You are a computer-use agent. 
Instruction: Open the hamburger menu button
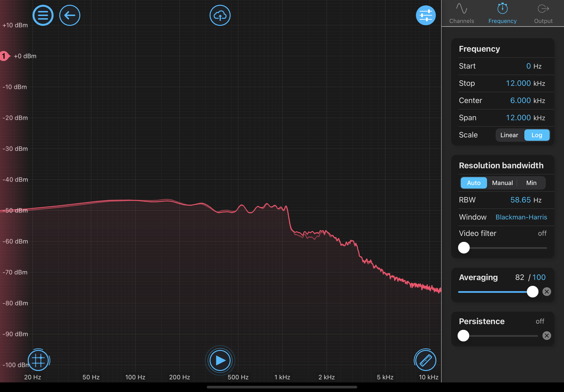click(43, 15)
